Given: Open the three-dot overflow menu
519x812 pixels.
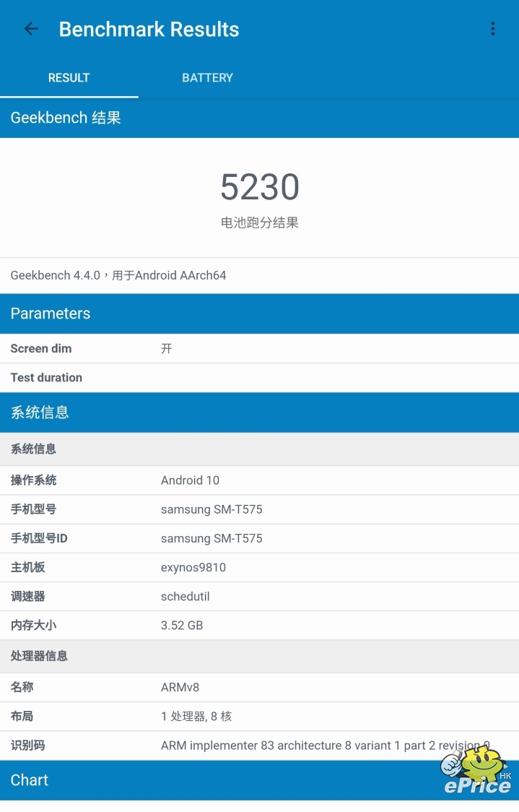Looking at the screenshot, I should pos(492,29).
